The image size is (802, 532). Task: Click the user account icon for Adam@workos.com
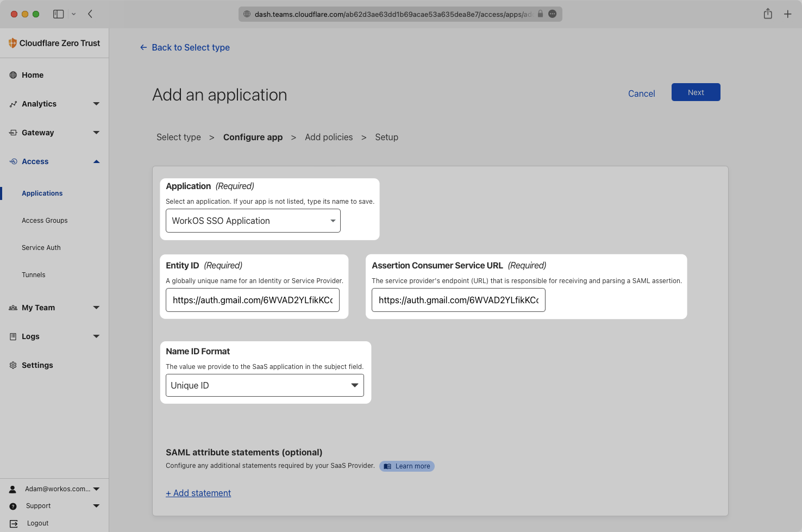[x=12, y=489]
